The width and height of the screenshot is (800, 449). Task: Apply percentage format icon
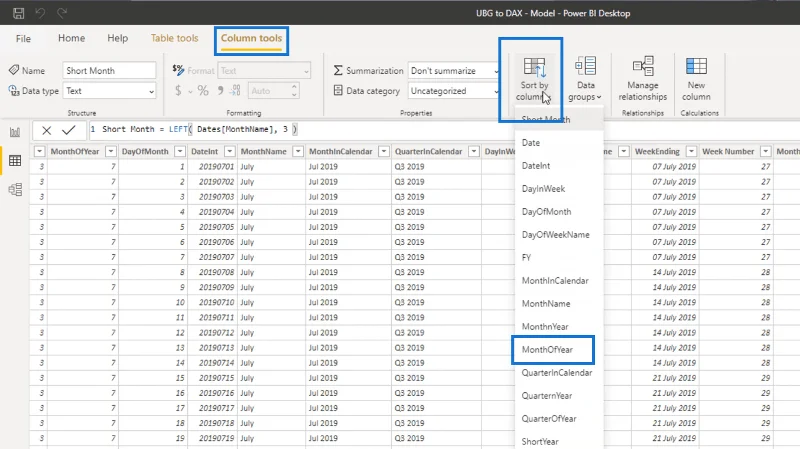pos(203,91)
